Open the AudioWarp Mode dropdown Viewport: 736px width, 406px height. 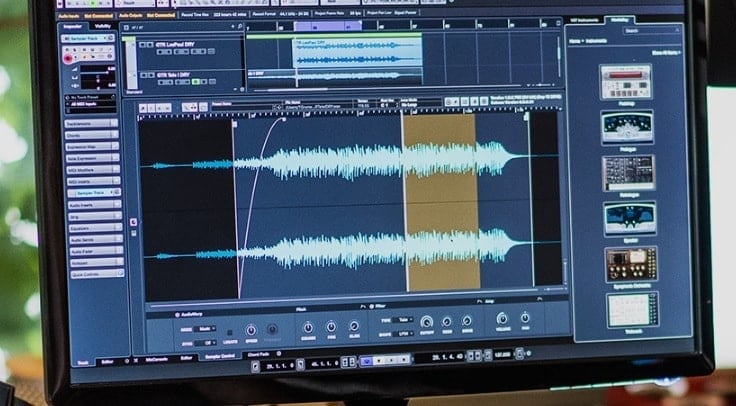(x=205, y=329)
